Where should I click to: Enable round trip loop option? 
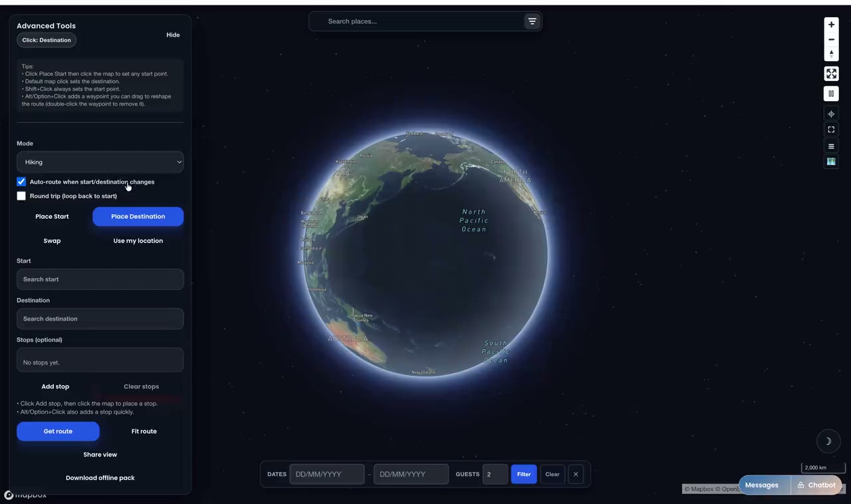(x=21, y=195)
